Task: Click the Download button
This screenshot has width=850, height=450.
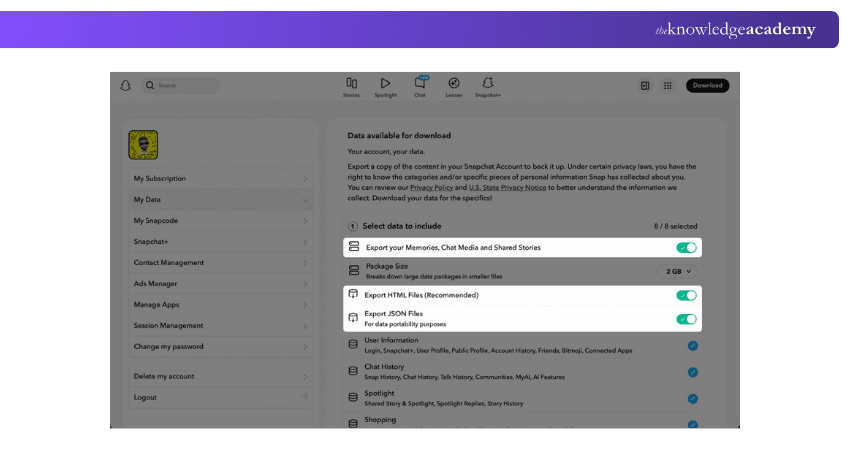Action: [707, 86]
